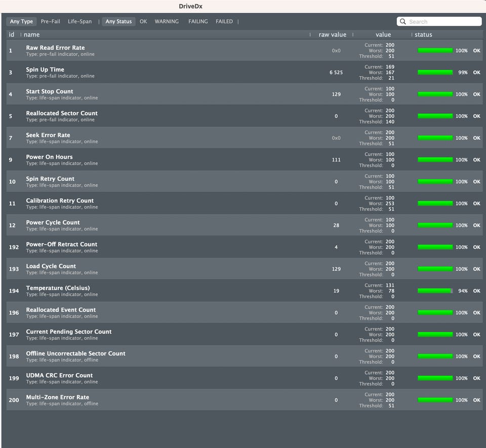Show only WARNING status indicators
This screenshot has width=486, height=448.
[x=167, y=21]
